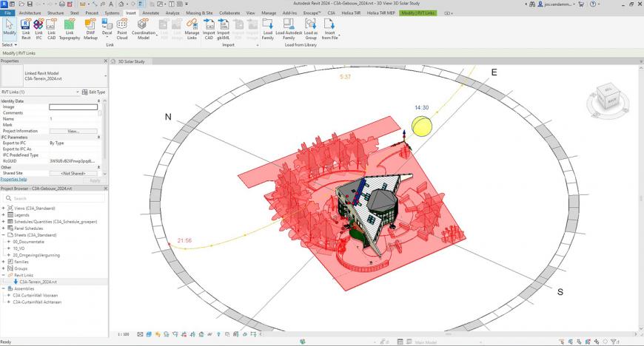Open the Annotate ribbon tab

tap(150, 13)
